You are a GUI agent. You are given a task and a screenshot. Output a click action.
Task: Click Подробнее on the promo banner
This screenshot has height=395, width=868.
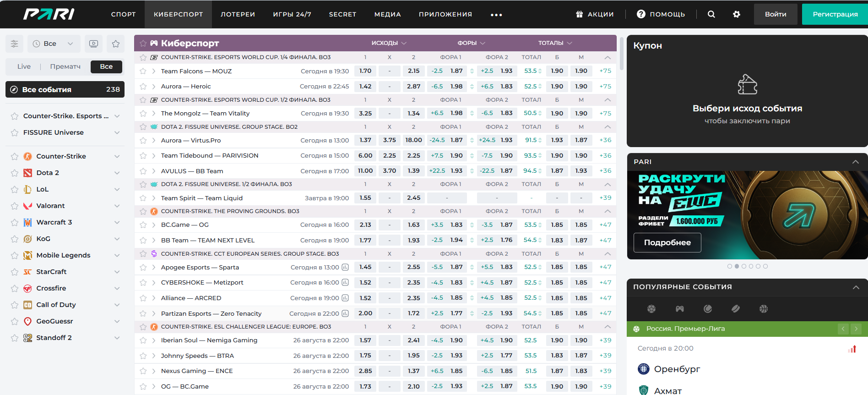click(667, 242)
